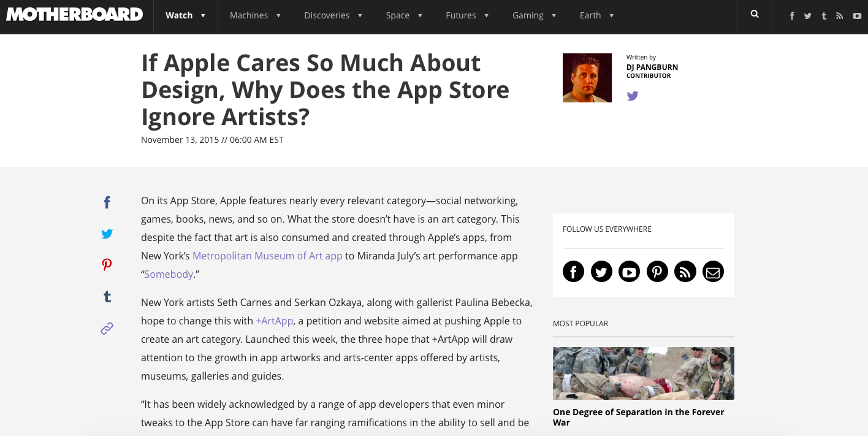Open soldiers thumbnail in Most Popular

(644, 373)
